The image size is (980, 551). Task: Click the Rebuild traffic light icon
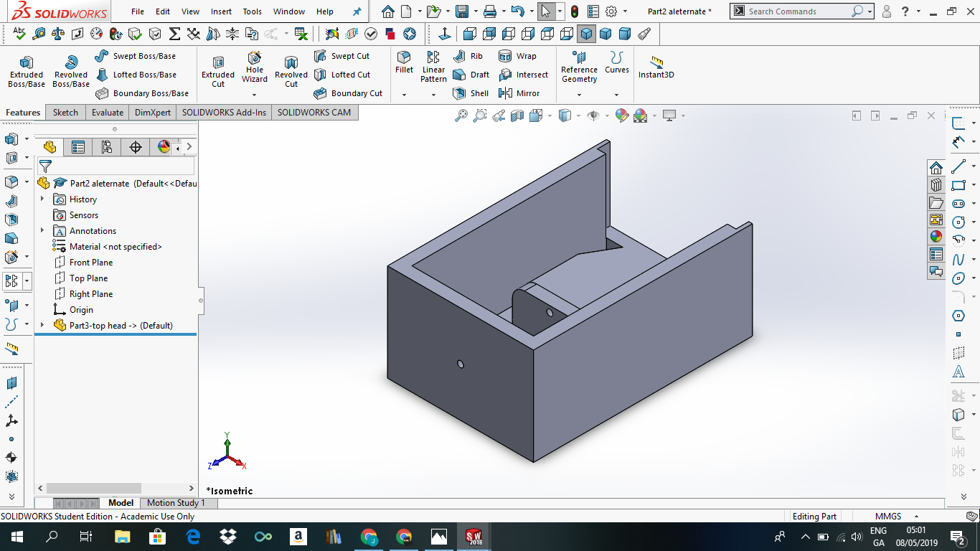(575, 11)
